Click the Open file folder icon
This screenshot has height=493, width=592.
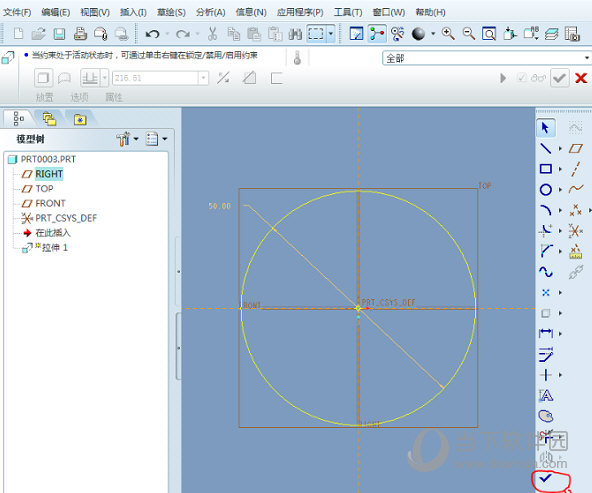tap(39, 34)
